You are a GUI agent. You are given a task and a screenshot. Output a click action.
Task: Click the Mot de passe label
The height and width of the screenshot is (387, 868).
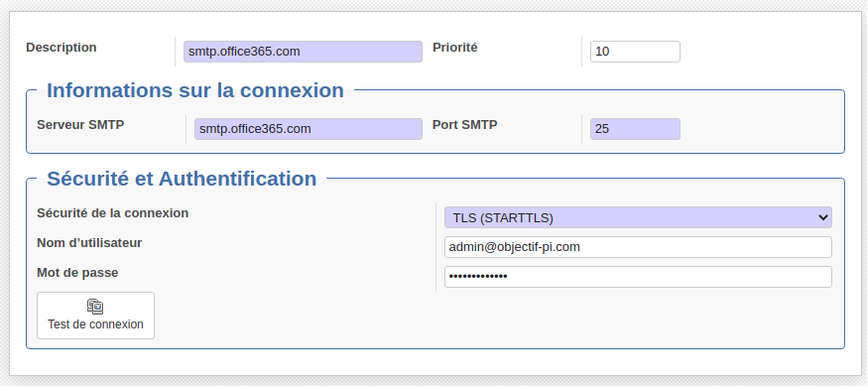pos(77,273)
